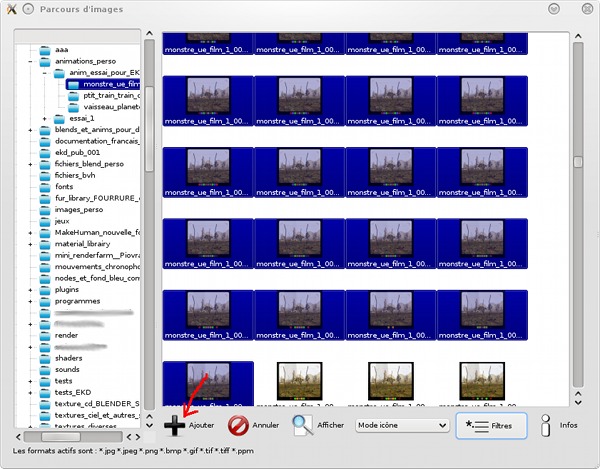Viewport: 600px width, 469px height.
Task: Expand the MakeHuman_nouvelle folder
Action: (30, 233)
